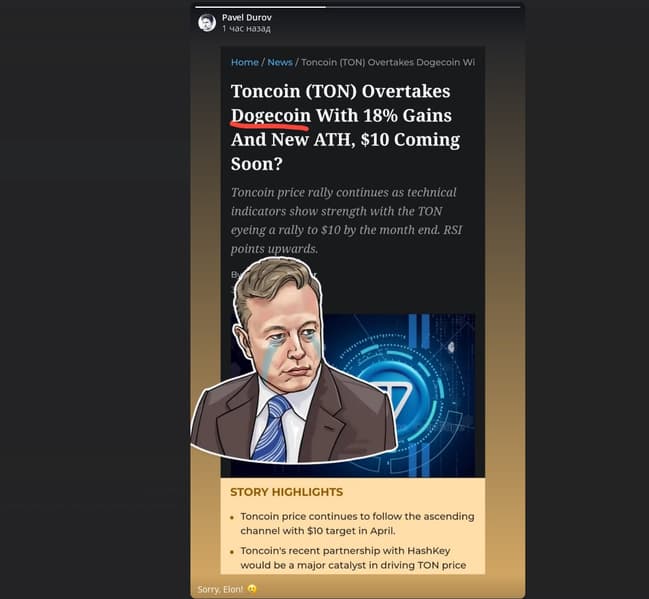This screenshot has height=599, width=649.
Task: Select the crying Elon cartoon sticker
Action: [294, 360]
